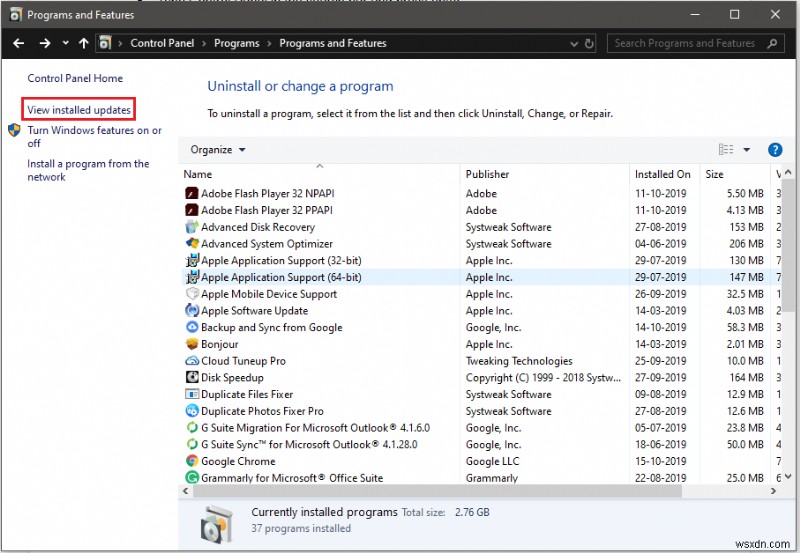Select Duplicate Photos Fixer Pro icon
This screenshot has width=800, height=553.
click(192, 411)
